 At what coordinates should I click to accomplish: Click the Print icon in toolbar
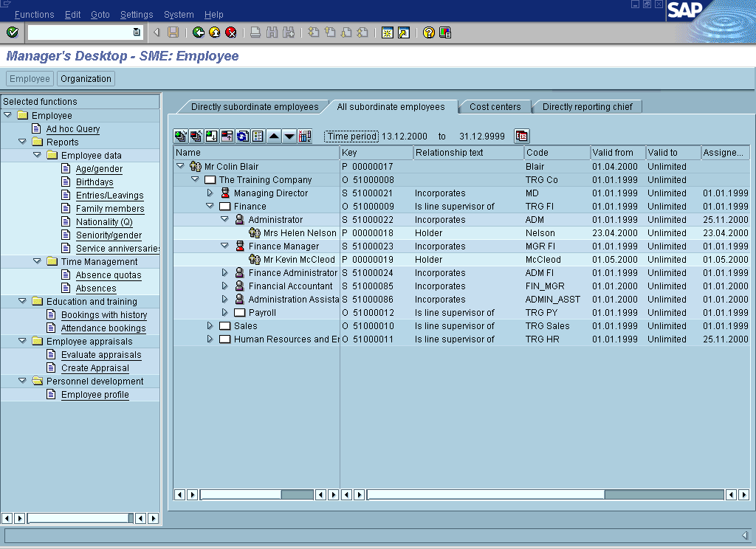coord(255,32)
